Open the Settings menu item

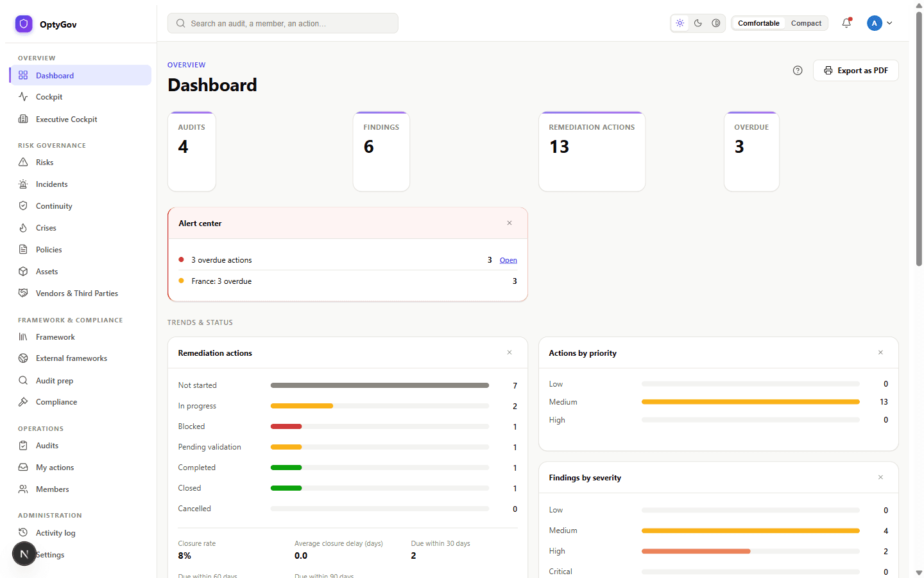click(x=80, y=555)
